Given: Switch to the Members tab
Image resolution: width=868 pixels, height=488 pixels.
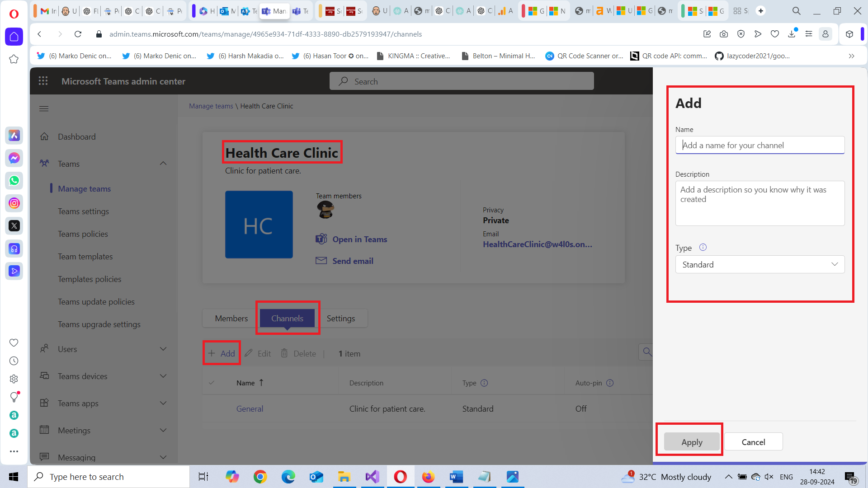Looking at the screenshot, I should [231, 318].
